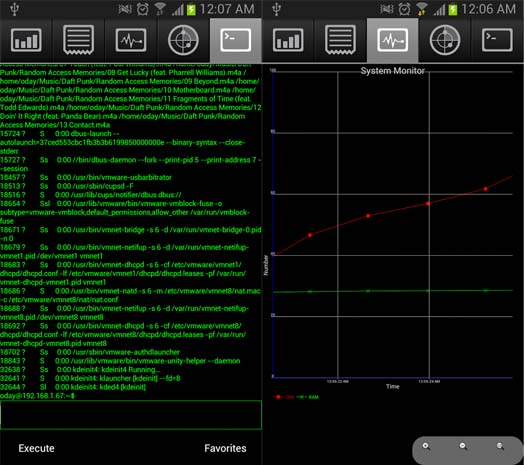The width and height of the screenshot is (525, 465).
Task: Tap the alarm clock icon beside 12:07 AM
Action: tap(143, 9)
